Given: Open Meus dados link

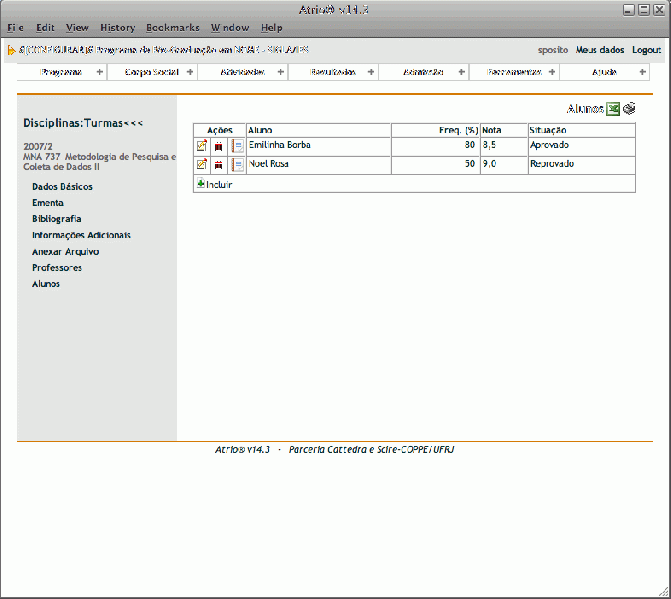Looking at the screenshot, I should [600, 49].
